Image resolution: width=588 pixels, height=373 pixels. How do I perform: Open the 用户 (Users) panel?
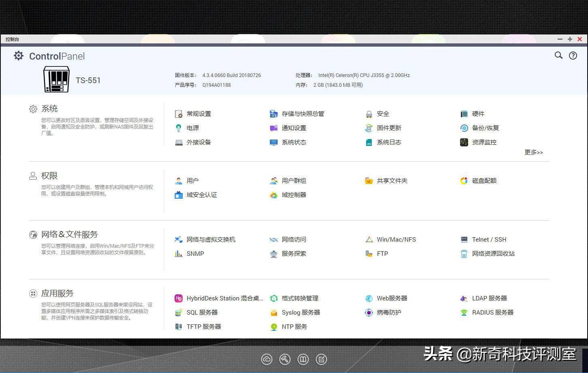tap(192, 180)
